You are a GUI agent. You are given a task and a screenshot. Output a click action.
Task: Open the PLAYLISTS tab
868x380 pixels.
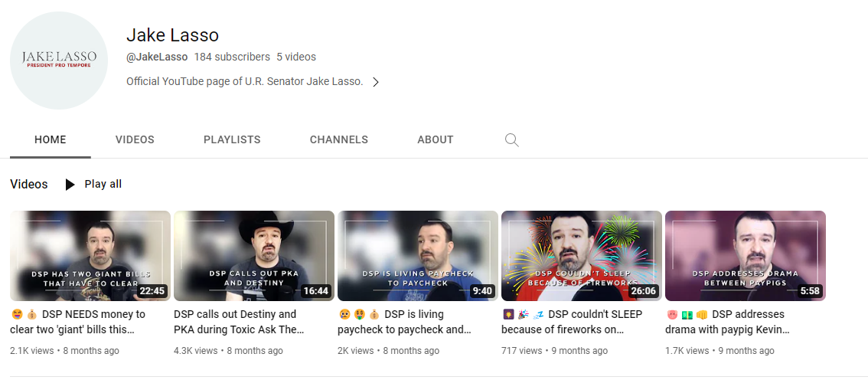[232, 139]
